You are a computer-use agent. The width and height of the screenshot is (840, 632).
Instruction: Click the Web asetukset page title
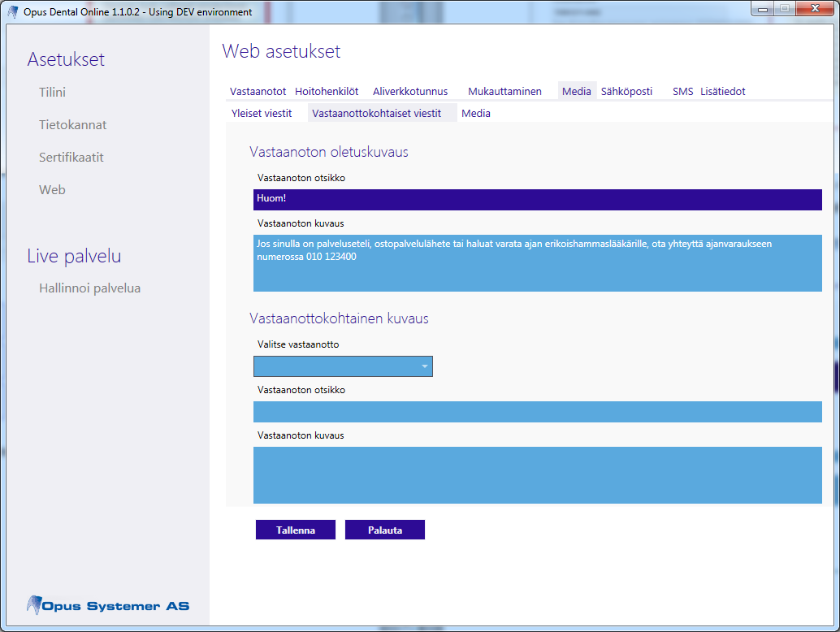coord(281,51)
